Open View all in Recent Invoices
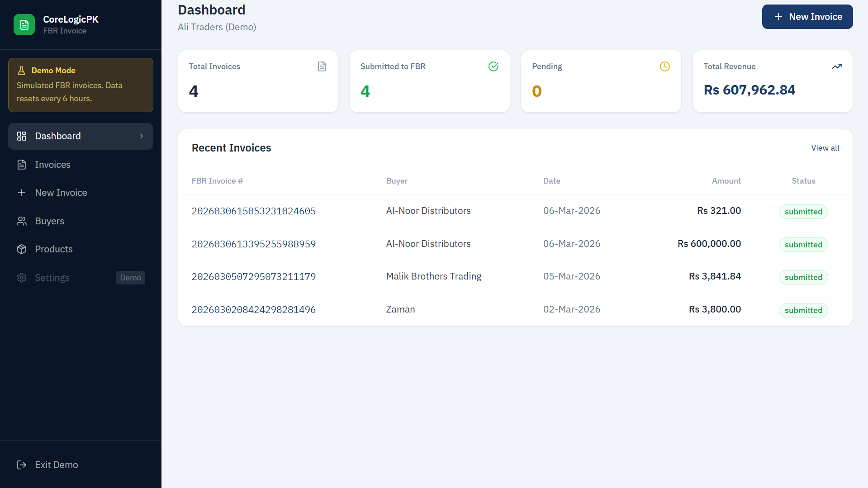The image size is (868, 488). coord(825,147)
